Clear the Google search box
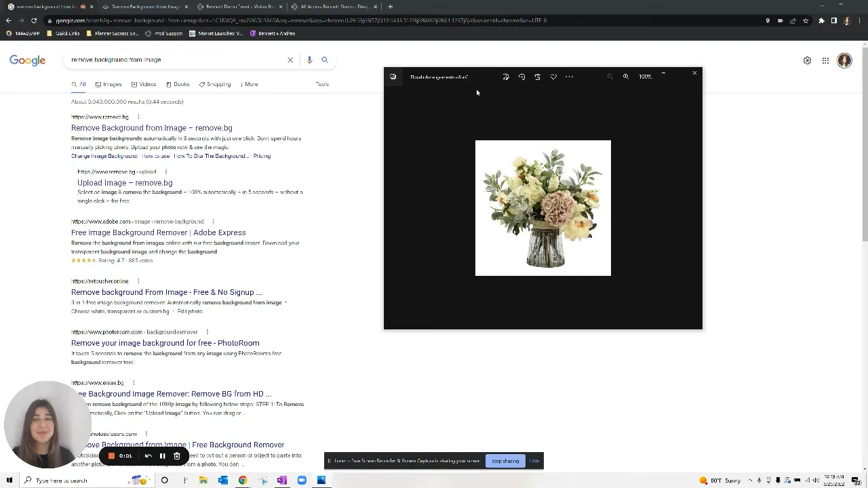This screenshot has height=488, width=868. [290, 60]
